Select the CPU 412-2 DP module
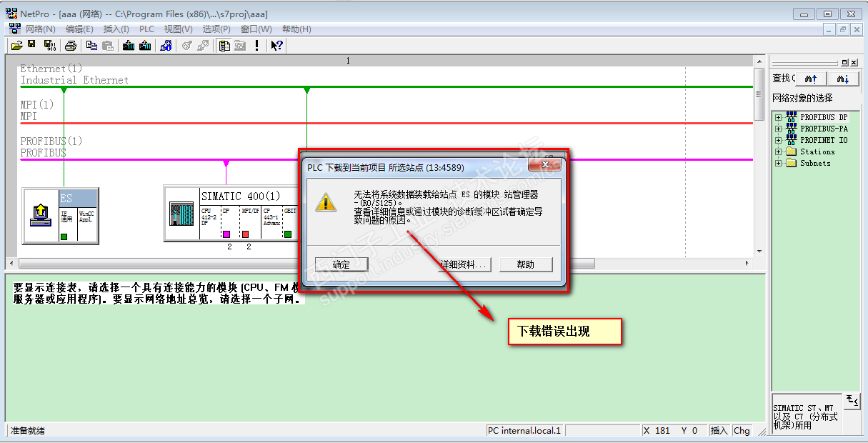Image resolution: width=868 pixels, height=443 pixels. pos(210,223)
